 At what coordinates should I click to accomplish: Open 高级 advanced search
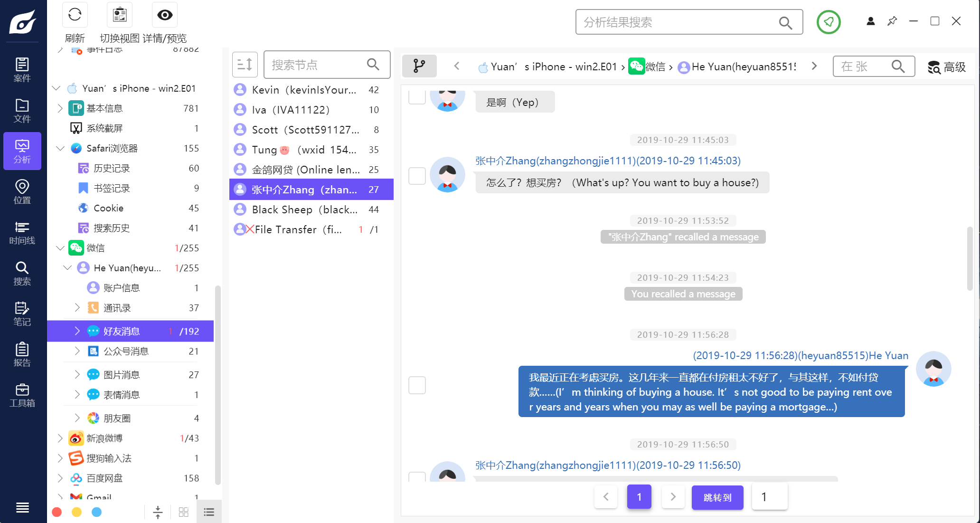coord(946,67)
